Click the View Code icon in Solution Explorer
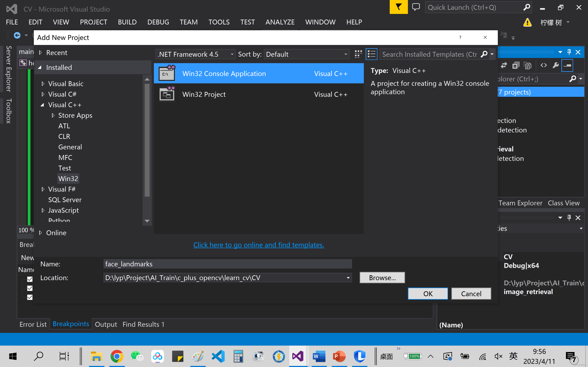The width and height of the screenshot is (588, 367). [544, 65]
